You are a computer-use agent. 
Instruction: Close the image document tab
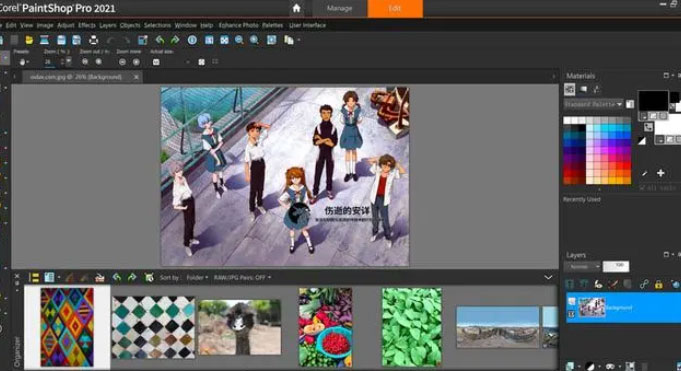pos(136,77)
